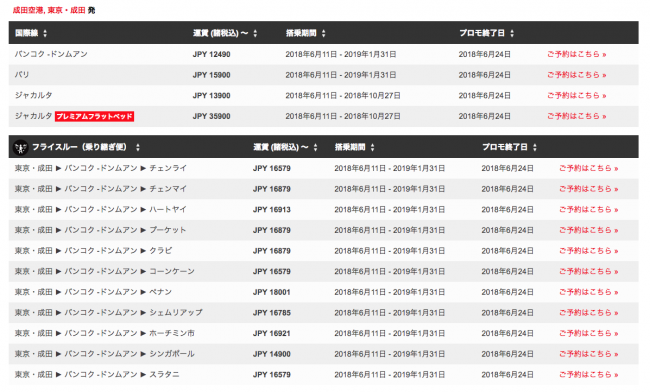Click the 東京・成田 ▶ バンコク ▶ プーケット route

click(100, 230)
